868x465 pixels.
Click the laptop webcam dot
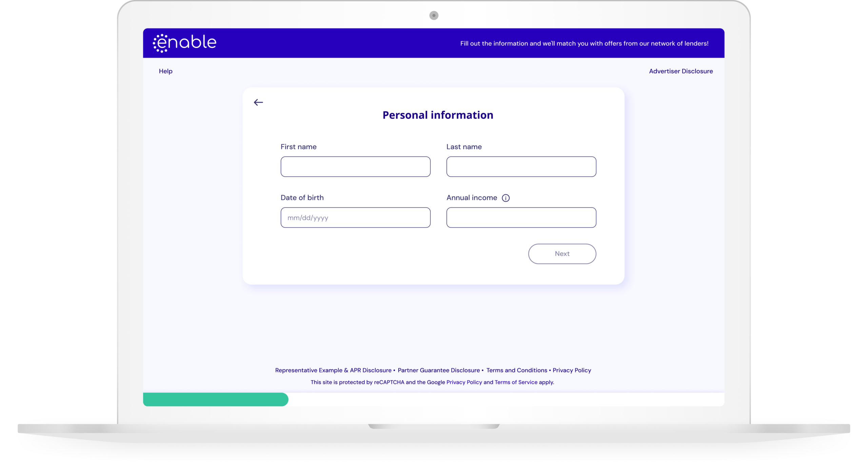(x=434, y=15)
